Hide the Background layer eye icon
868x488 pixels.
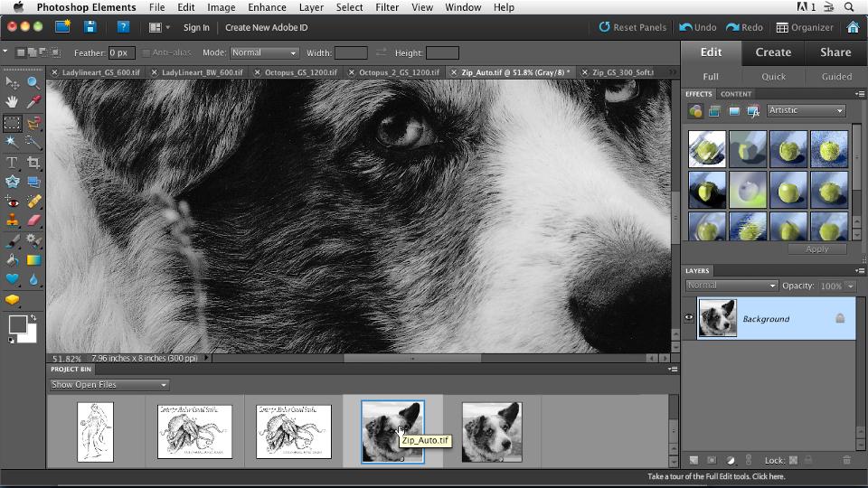[x=689, y=317]
